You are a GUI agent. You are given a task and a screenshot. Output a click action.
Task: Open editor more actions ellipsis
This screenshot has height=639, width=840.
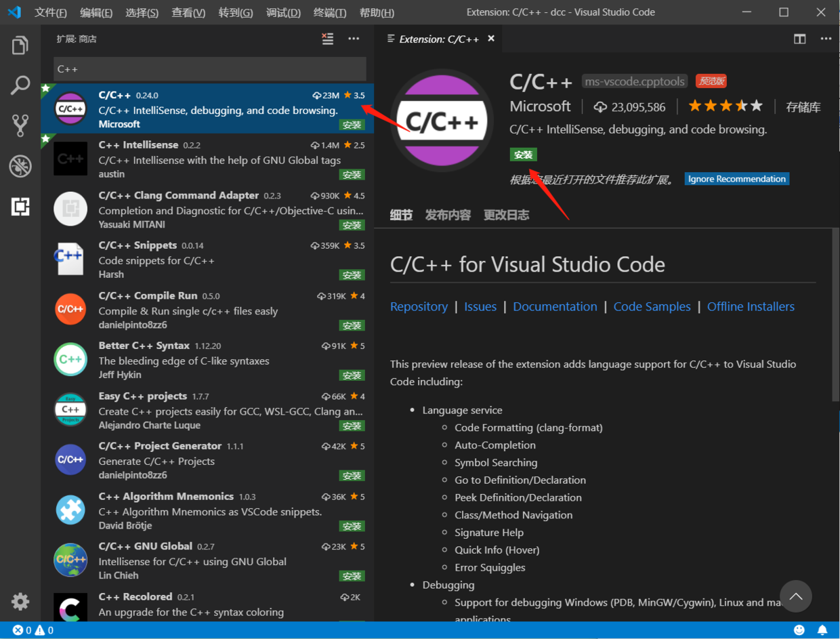(x=826, y=39)
